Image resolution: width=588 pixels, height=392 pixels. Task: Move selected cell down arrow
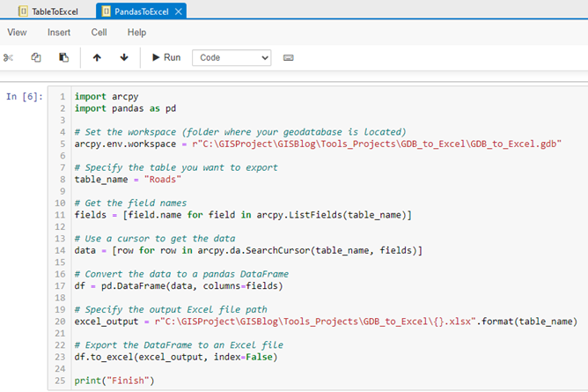coord(124,57)
